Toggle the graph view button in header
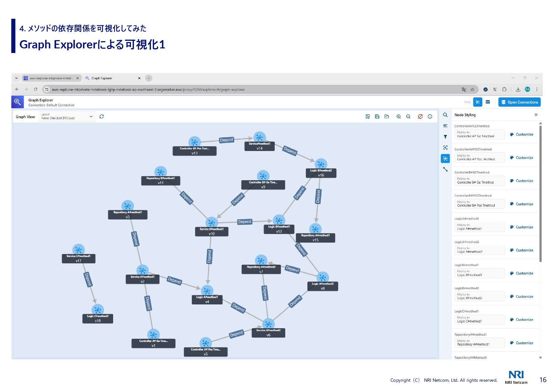Viewport: 554px width, 392px height. tap(477, 102)
